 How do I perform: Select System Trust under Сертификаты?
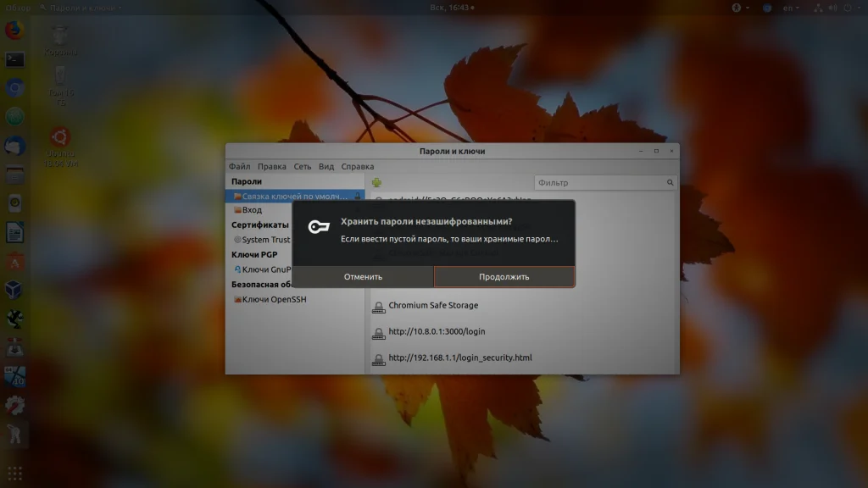pos(262,240)
